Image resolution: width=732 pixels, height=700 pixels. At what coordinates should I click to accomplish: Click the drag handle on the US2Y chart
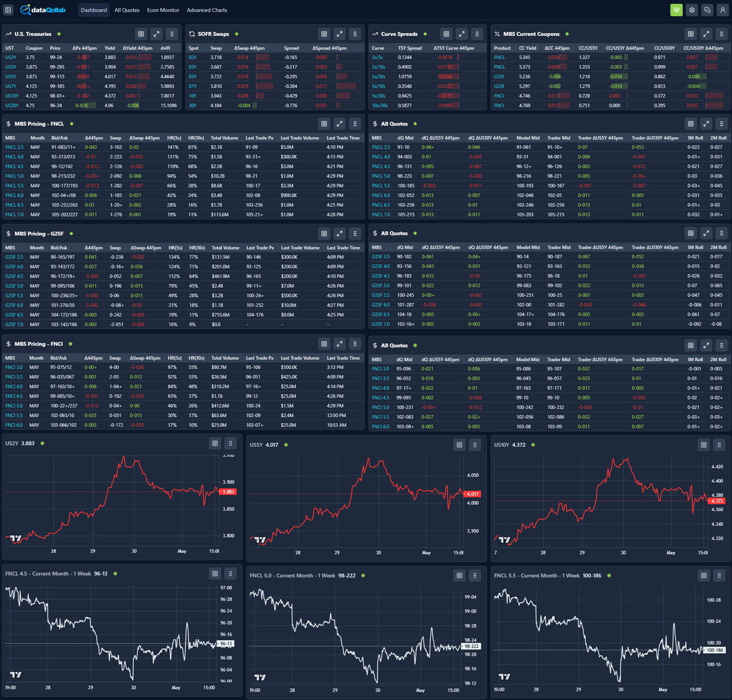230,443
